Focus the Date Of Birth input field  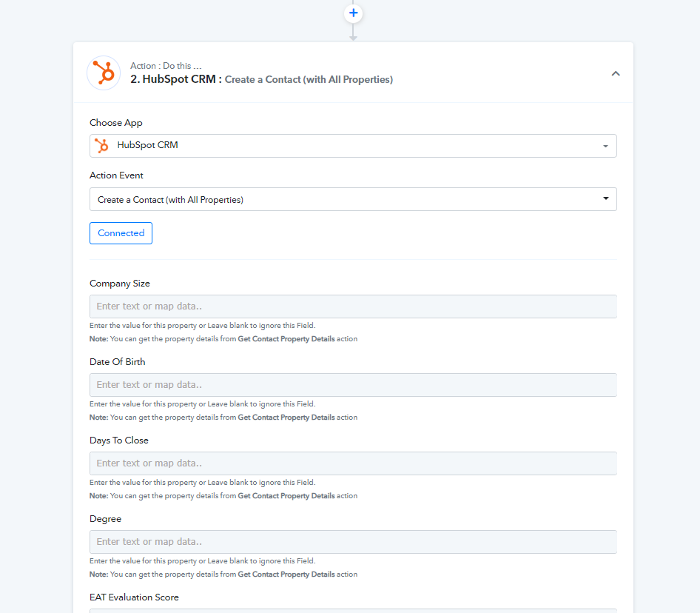click(353, 385)
